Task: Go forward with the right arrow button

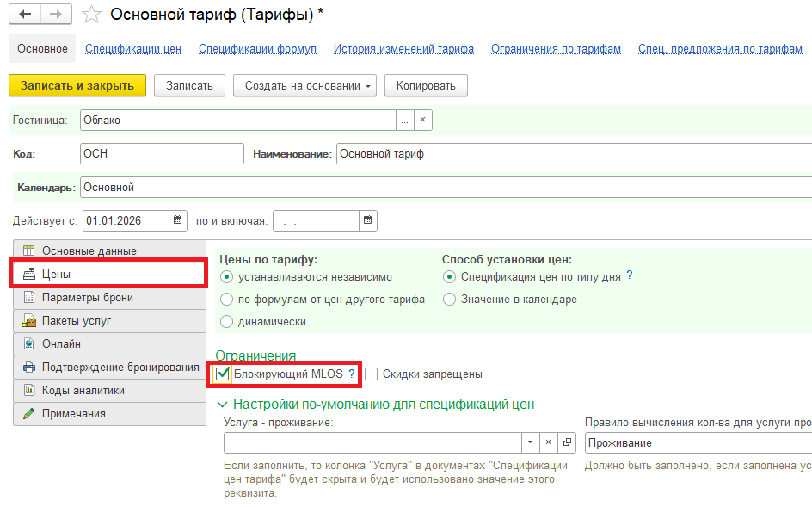Action: point(56,15)
